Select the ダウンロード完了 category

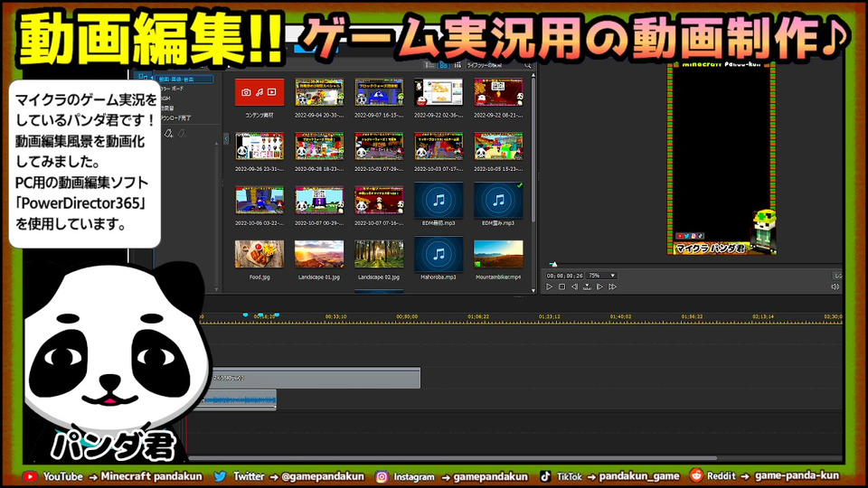[175, 117]
